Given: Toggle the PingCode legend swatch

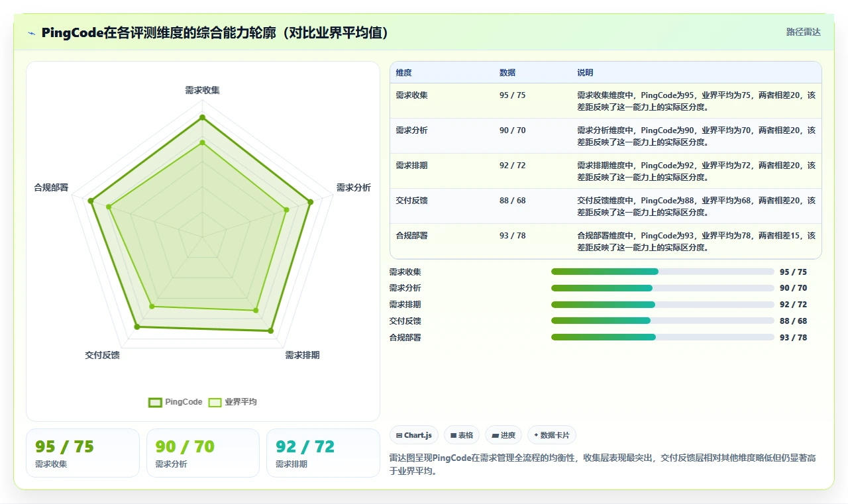Looking at the screenshot, I should pos(155,402).
